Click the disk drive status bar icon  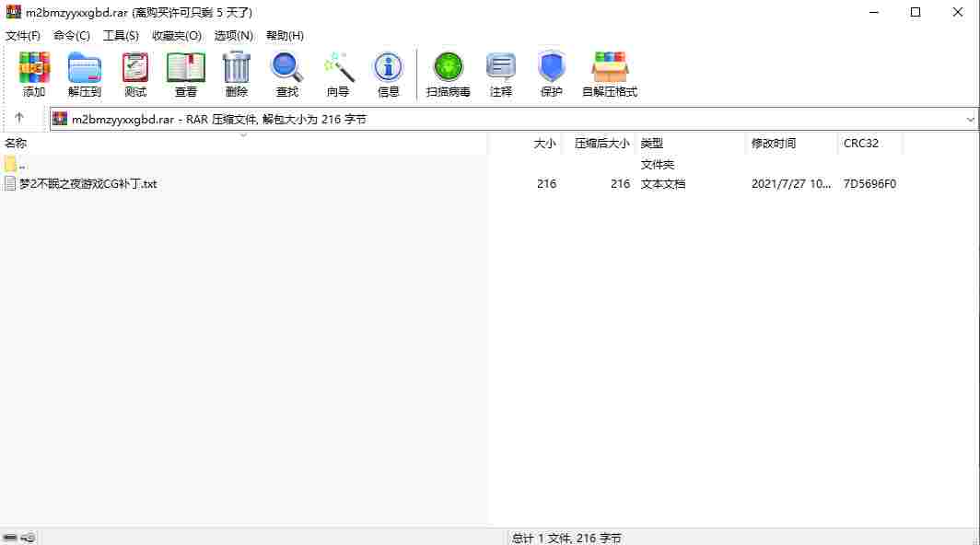(x=10, y=538)
